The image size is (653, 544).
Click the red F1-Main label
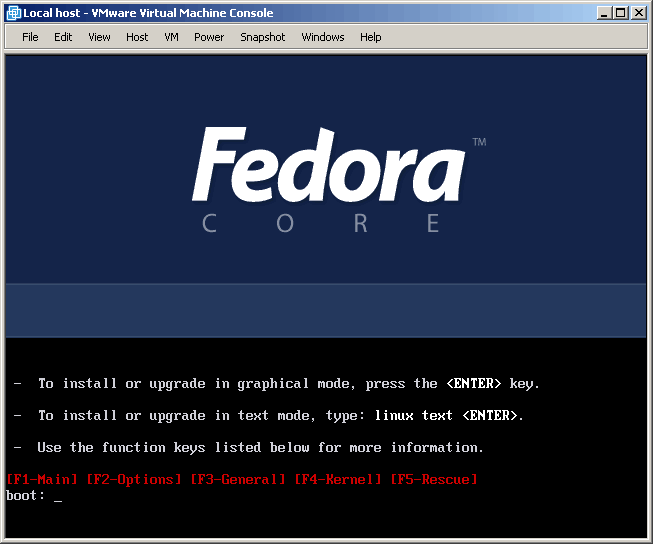42,480
